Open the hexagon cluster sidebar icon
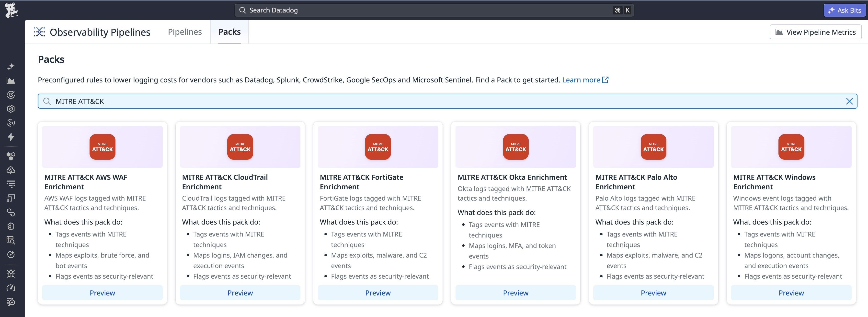The height and width of the screenshot is (317, 868). [x=11, y=156]
